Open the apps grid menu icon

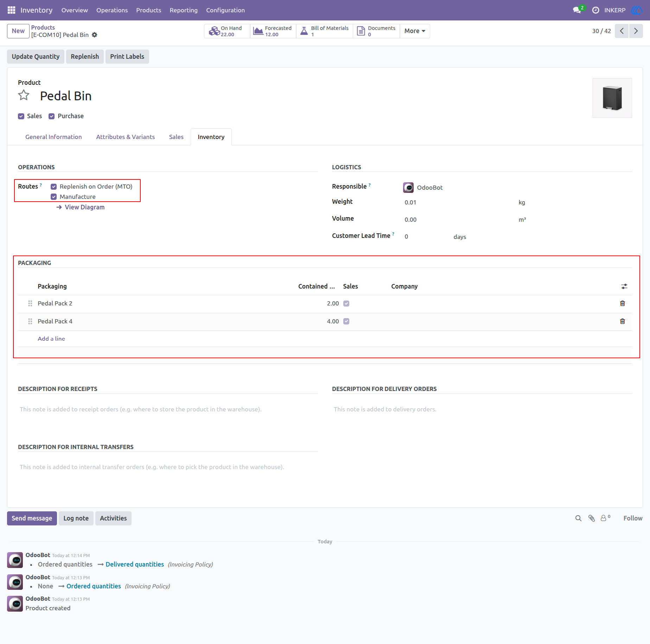[11, 10]
